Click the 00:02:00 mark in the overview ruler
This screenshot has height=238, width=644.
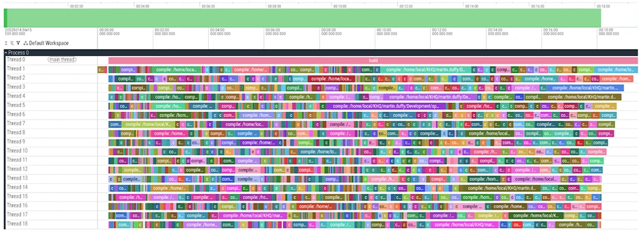tap(76, 6)
